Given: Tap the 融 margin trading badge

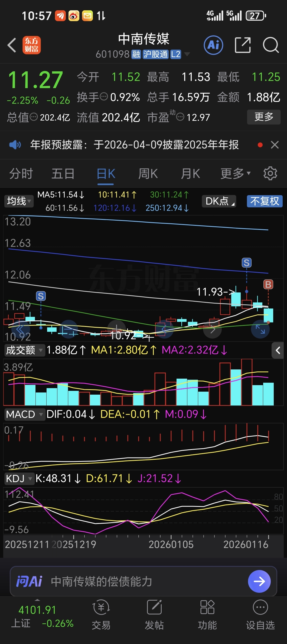Looking at the screenshot, I should [x=136, y=54].
